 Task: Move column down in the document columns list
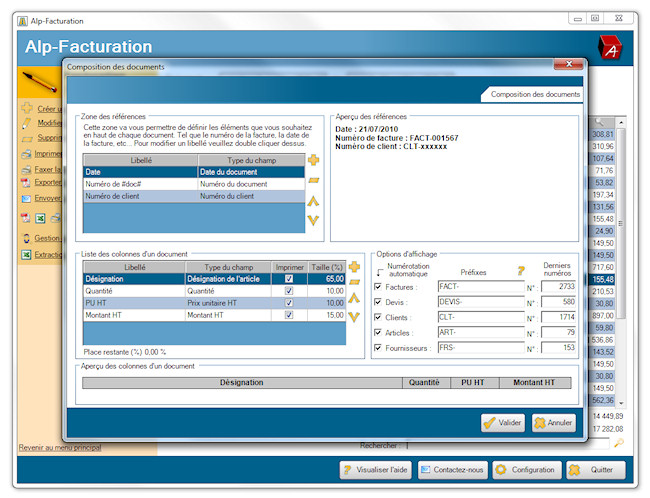pyautogui.click(x=353, y=317)
